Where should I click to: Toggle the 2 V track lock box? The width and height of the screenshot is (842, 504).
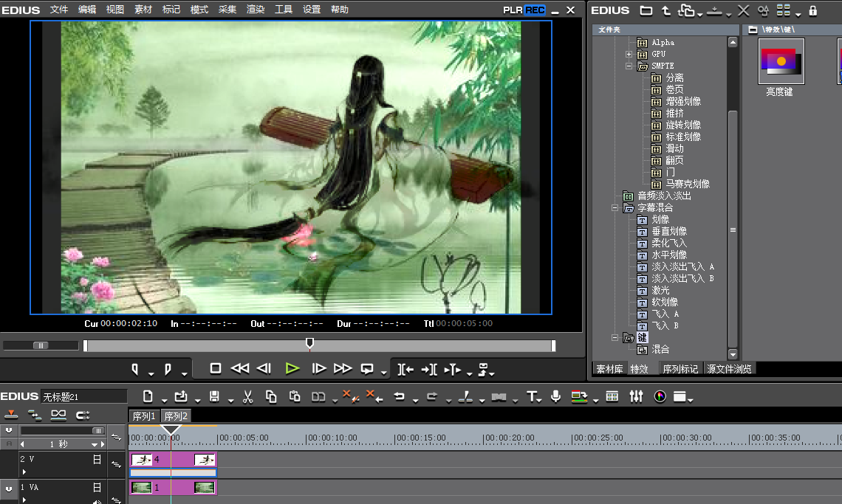97,459
